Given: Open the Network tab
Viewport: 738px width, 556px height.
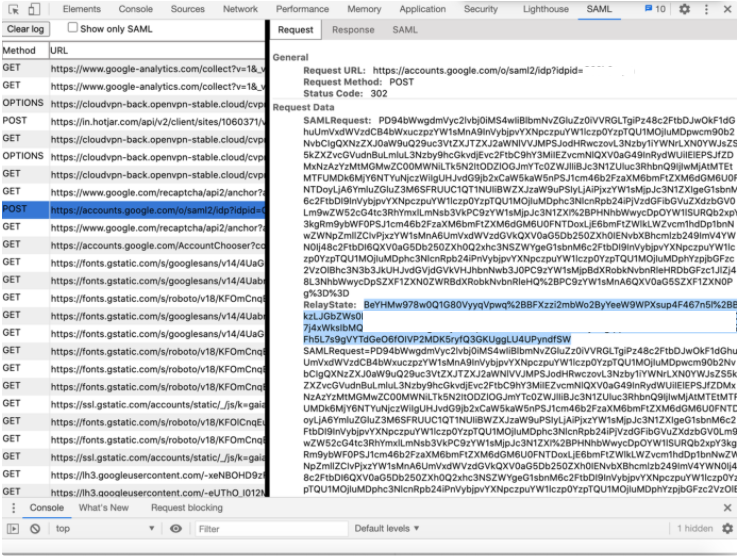Looking at the screenshot, I should click(x=241, y=9).
